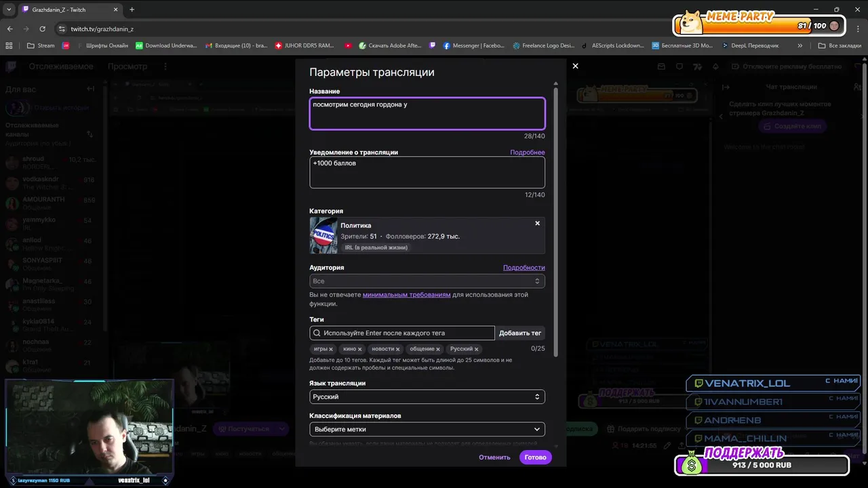Click the Twitch home logo
The height and width of the screenshot is (488, 868).
(x=12, y=66)
